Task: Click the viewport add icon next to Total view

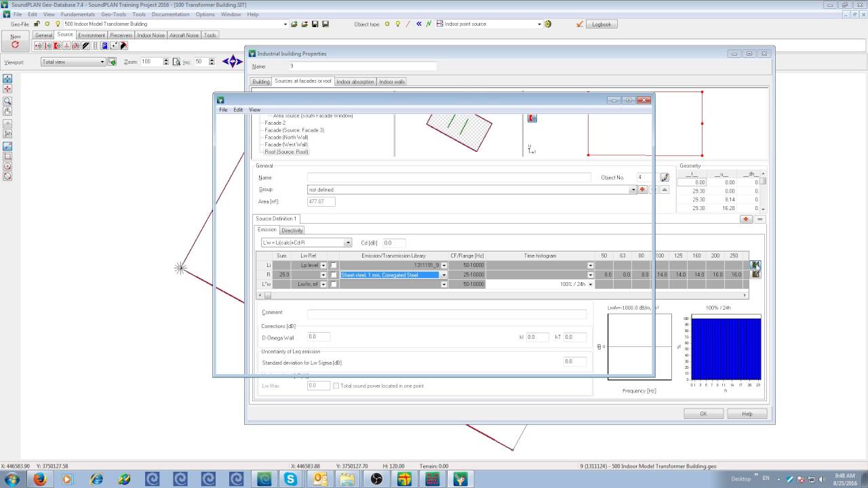Action: click(112, 62)
